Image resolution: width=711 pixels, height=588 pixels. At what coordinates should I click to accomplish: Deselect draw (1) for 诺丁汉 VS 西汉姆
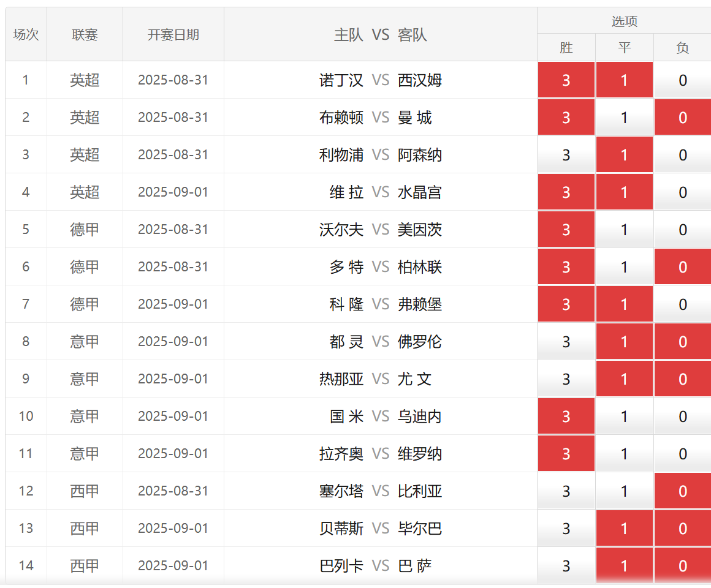(x=625, y=80)
